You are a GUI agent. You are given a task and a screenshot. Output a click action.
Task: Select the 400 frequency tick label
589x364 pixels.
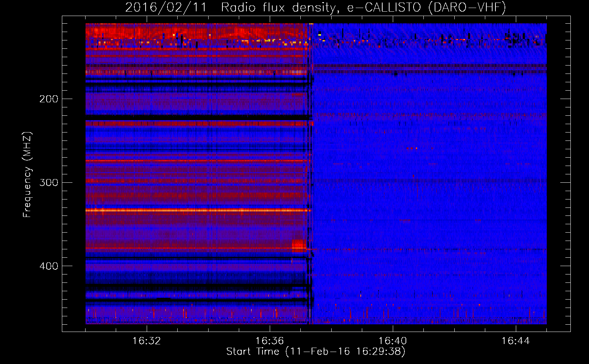49,266
